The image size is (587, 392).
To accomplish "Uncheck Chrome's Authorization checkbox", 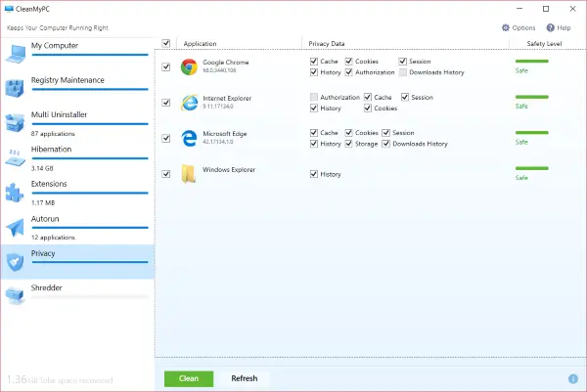I will [349, 72].
